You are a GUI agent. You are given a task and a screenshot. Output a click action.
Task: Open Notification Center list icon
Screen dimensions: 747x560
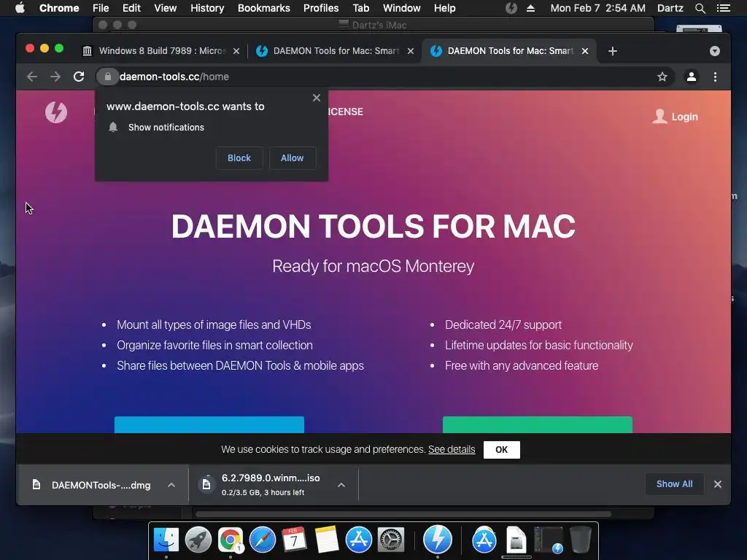[723, 8]
